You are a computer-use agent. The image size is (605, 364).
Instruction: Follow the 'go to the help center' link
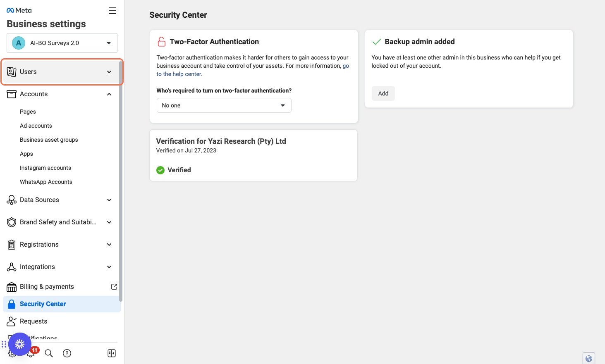pyautogui.click(x=179, y=74)
